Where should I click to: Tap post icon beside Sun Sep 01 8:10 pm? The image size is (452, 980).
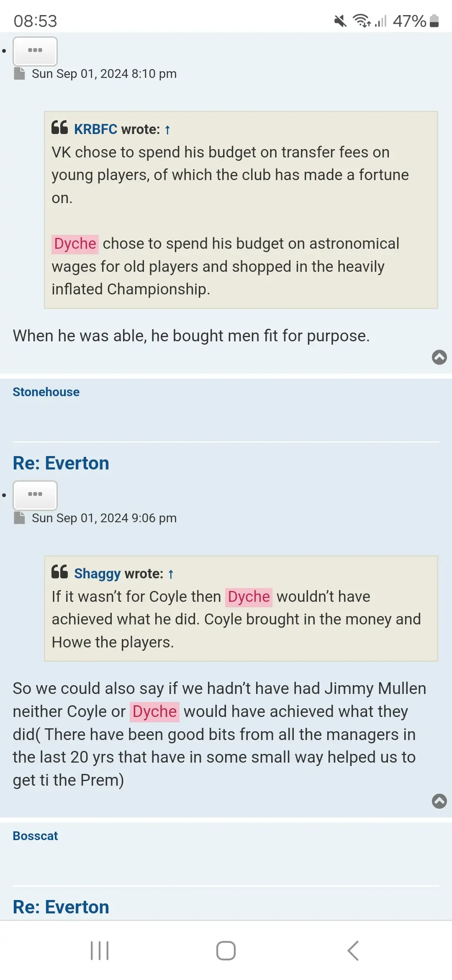coord(19,74)
